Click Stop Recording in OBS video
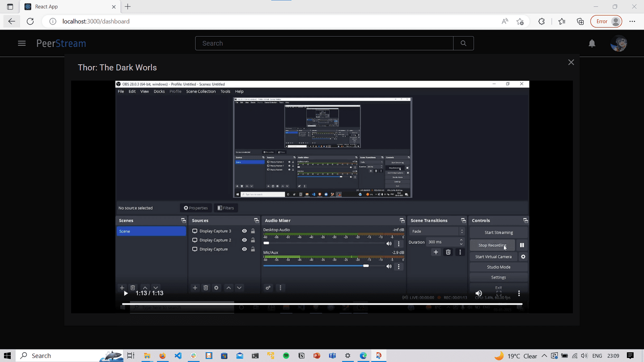Viewport: 644px width, 362px height. (492, 245)
